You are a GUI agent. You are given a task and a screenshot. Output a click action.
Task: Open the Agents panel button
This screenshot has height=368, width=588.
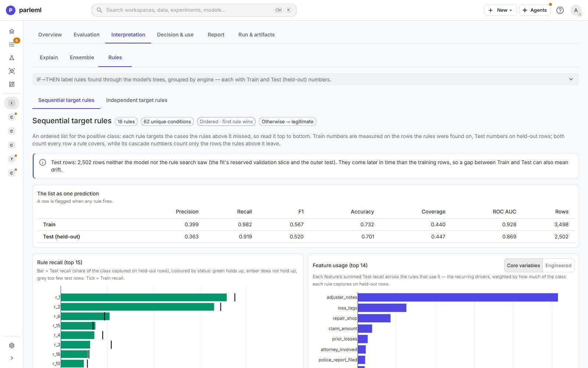coord(535,10)
